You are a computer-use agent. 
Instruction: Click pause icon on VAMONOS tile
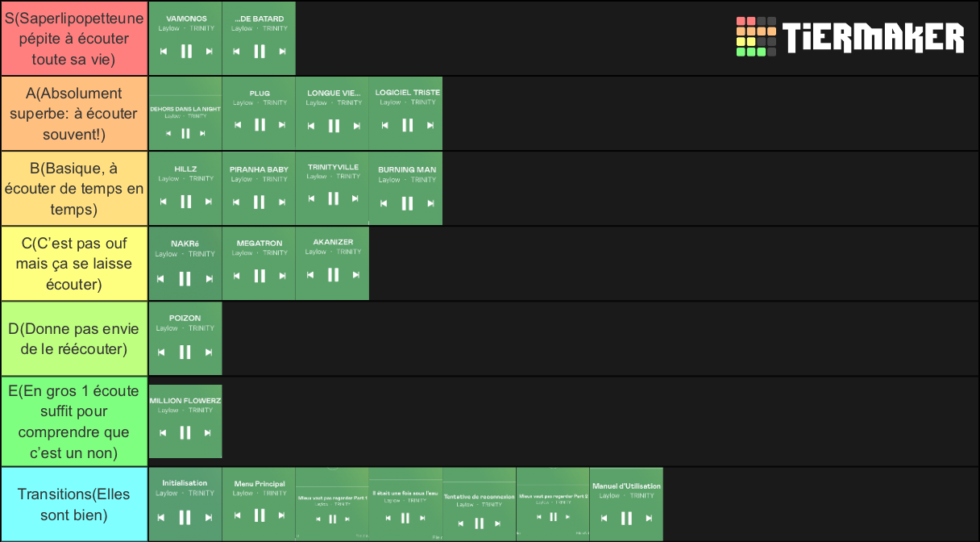[x=186, y=52]
